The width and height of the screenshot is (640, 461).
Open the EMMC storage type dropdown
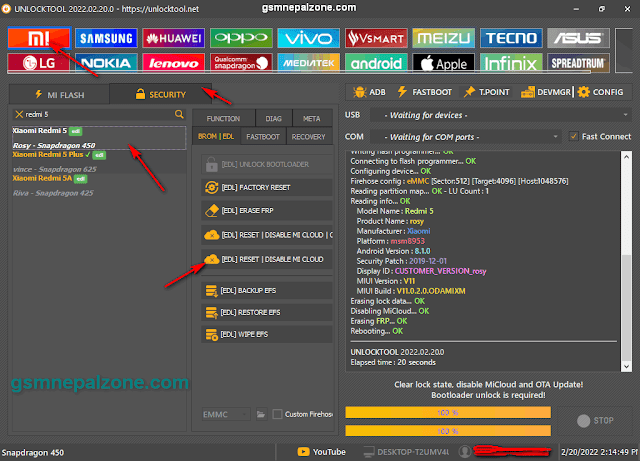tap(226, 414)
